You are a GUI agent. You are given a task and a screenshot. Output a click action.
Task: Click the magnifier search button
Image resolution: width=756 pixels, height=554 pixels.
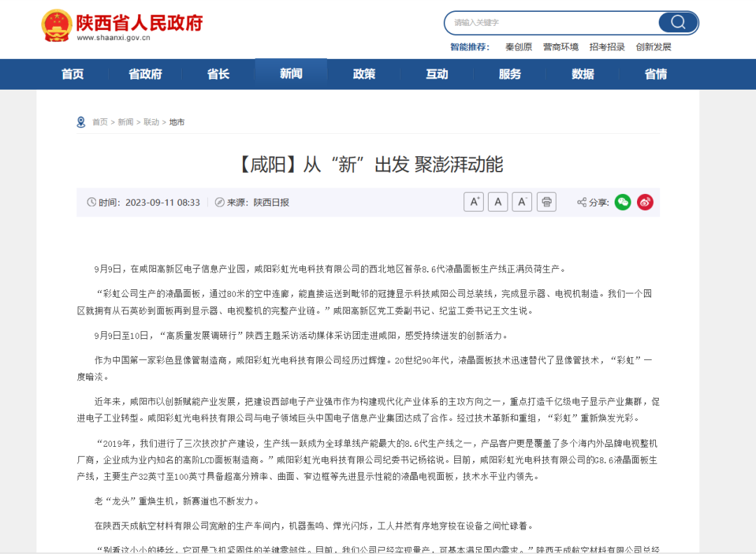click(678, 22)
